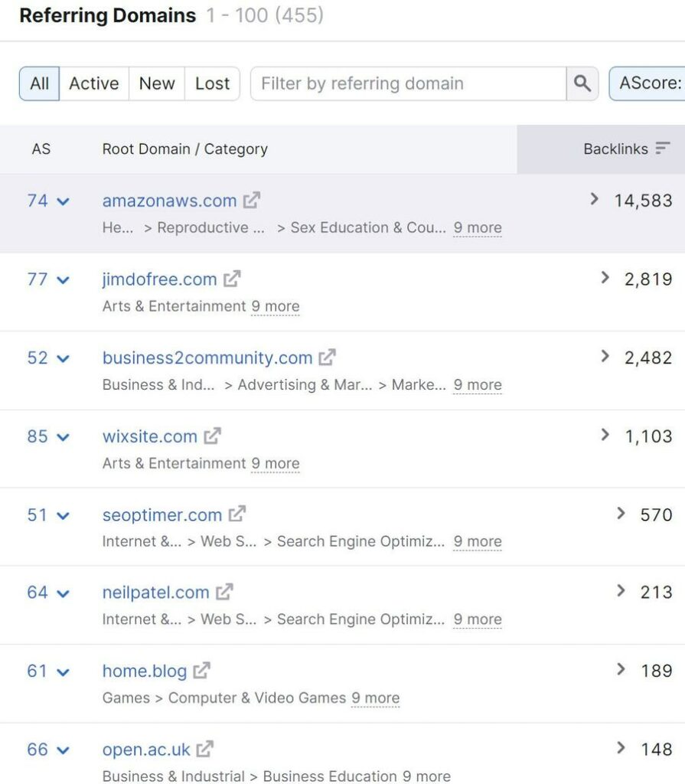Click 'Business Education' category text

click(330, 776)
